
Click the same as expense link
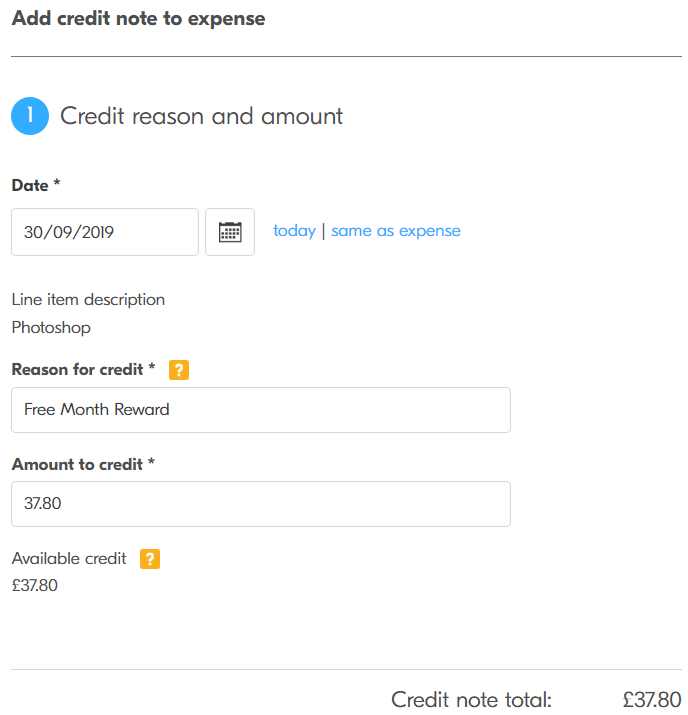[396, 231]
